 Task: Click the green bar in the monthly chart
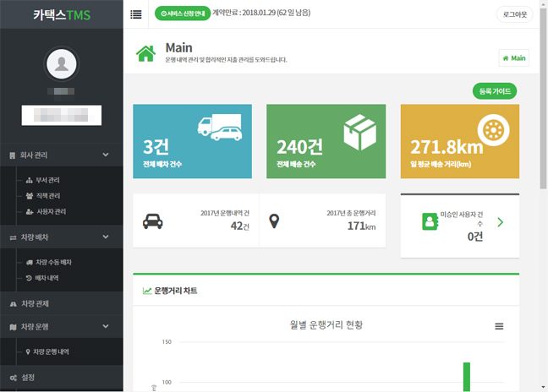[467, 377]
